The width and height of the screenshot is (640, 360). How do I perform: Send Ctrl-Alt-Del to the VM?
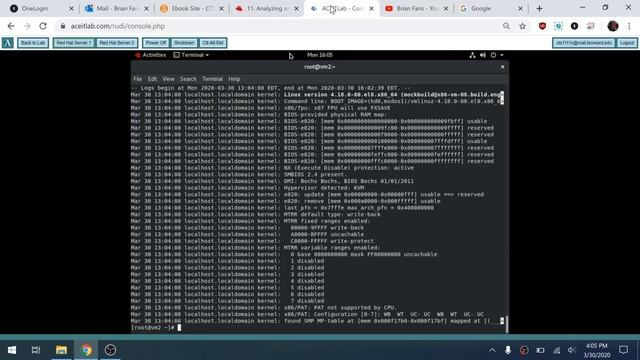(213, 43)
